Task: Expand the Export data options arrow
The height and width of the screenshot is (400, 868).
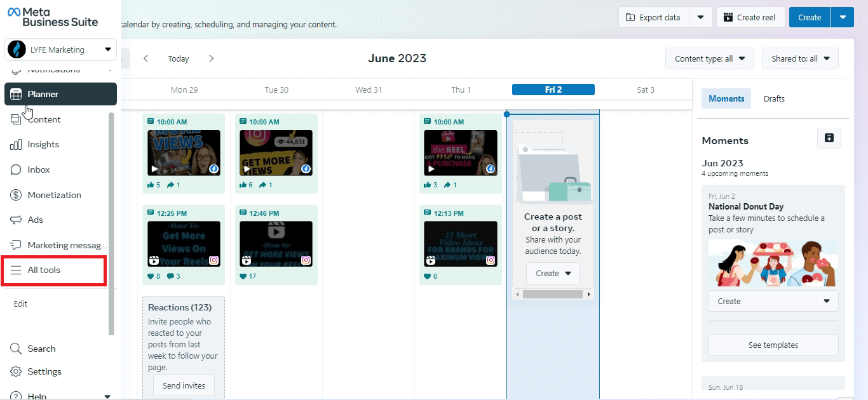Action: (x=700, y=17)
